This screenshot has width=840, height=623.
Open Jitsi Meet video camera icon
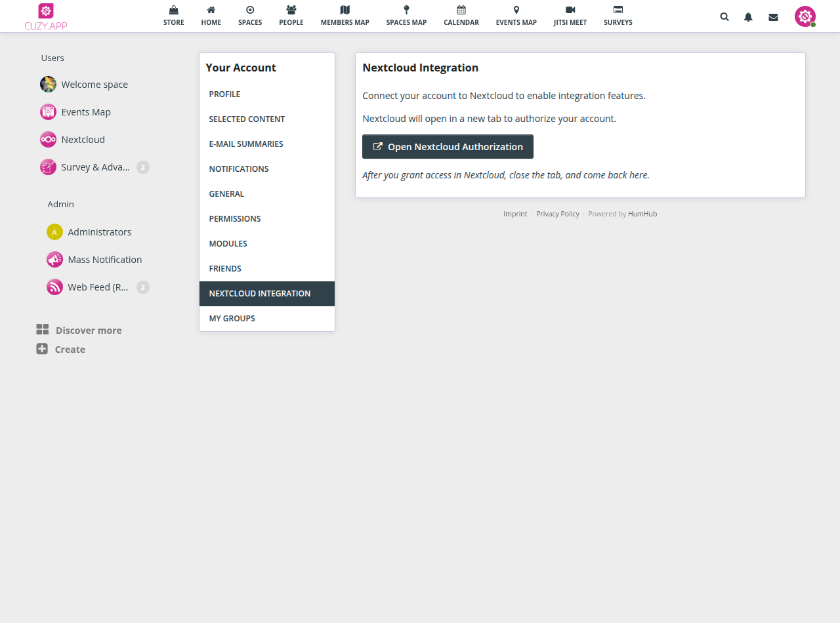coord(570,10)
